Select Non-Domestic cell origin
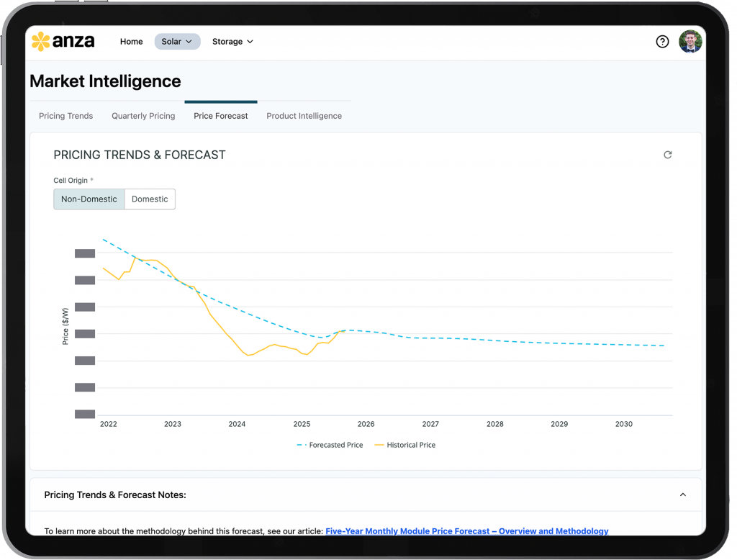 pos(89,199)
